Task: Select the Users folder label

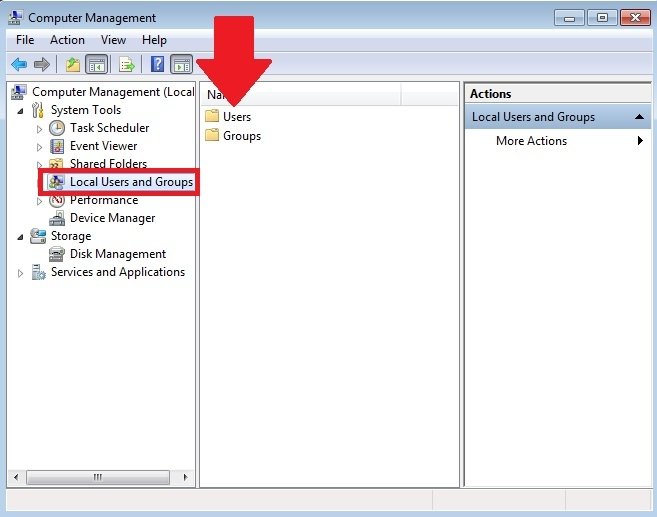Action: tap(237, 116)
